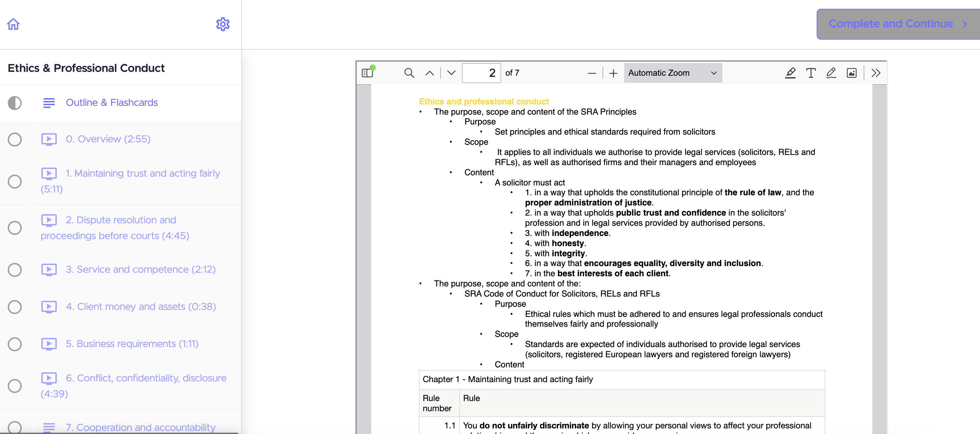
Task: Open 3. Service and competence lesson
Action: pyautogui.click(x=141, y=270)
